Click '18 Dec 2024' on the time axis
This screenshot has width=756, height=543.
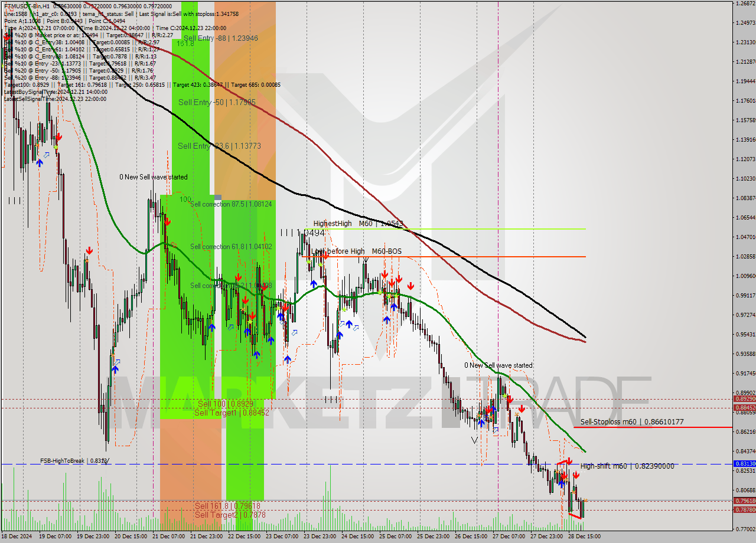click(x=17, y=537)
